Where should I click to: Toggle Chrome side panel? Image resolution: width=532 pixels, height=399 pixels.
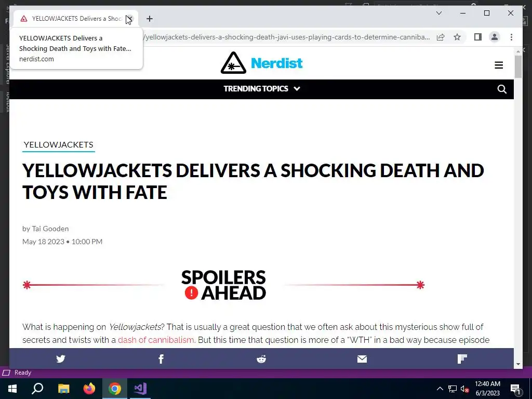[x=478, y=37]
